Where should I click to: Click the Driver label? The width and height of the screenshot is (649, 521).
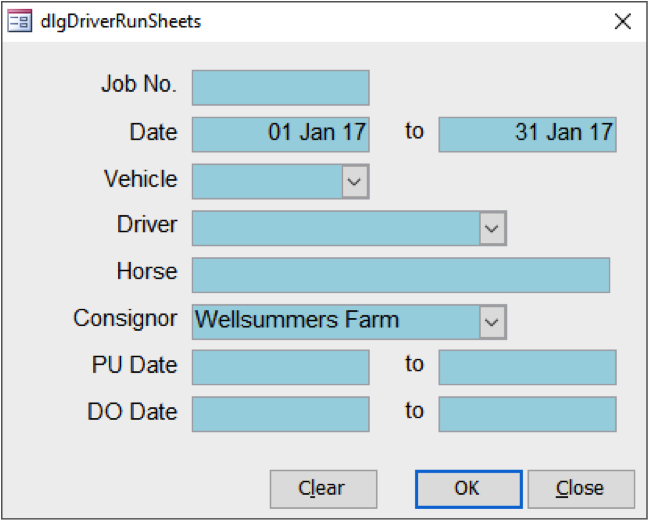147,225
